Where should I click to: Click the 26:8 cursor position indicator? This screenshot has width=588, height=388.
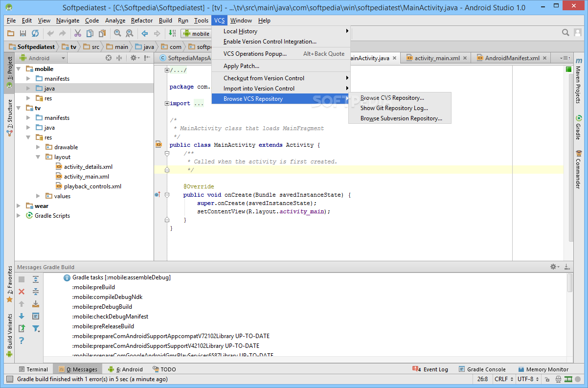pos(482,379)
